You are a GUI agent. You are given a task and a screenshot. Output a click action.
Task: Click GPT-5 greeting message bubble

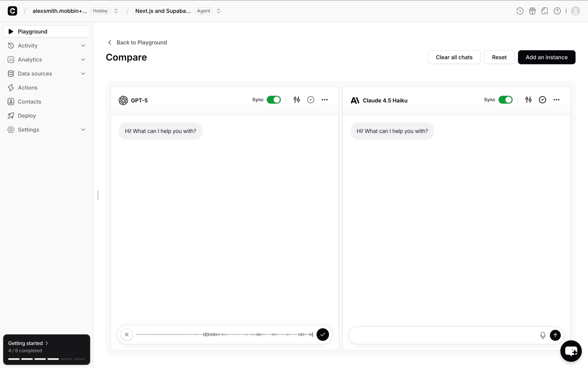coord(160,131)
